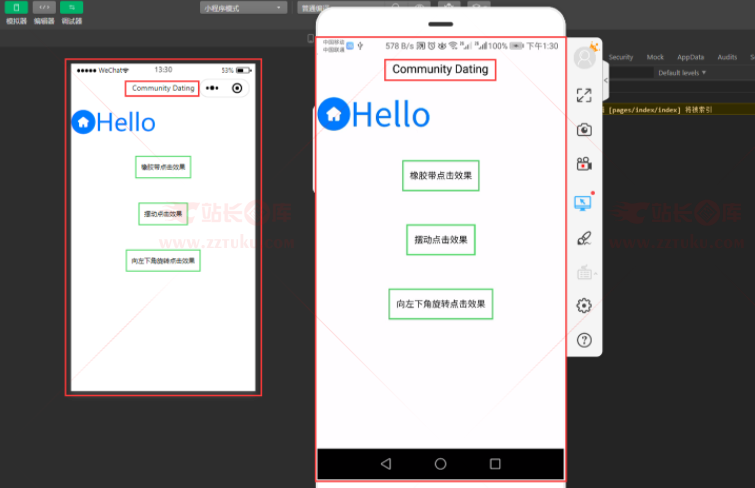The width and height of the screenshot is (755, 488).
Task: Open the settings gear in side toolbar
Action: [584, 306]
